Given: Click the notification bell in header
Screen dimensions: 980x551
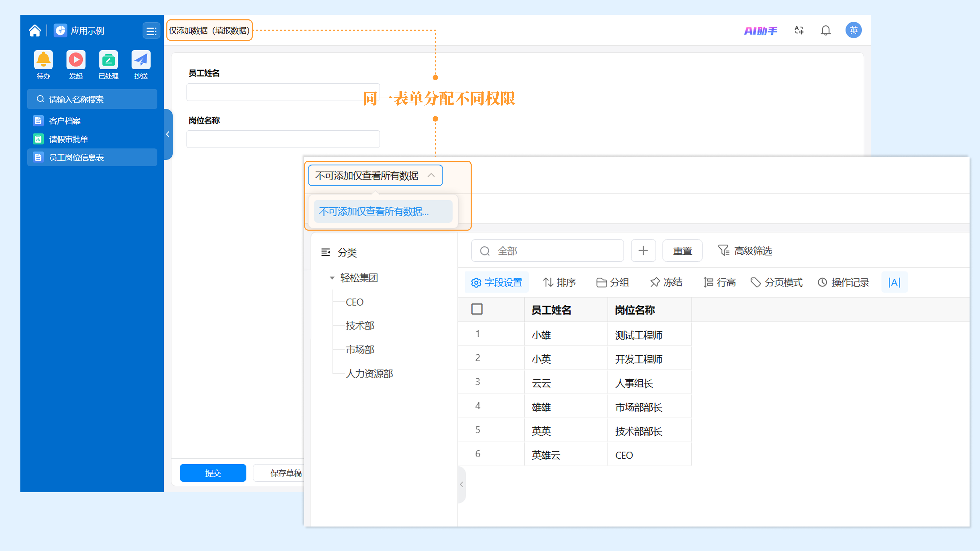Looking at the screenshot, I should pyautogui.click(x=826, y=30).
